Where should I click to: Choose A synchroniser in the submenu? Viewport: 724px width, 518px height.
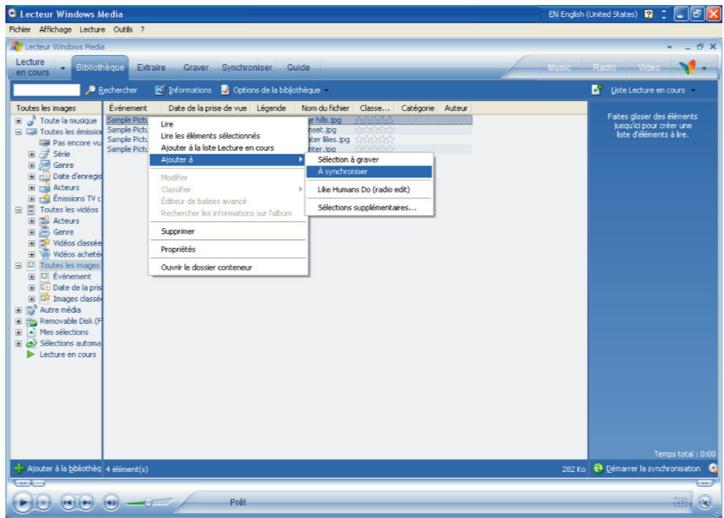click(369, 172)
